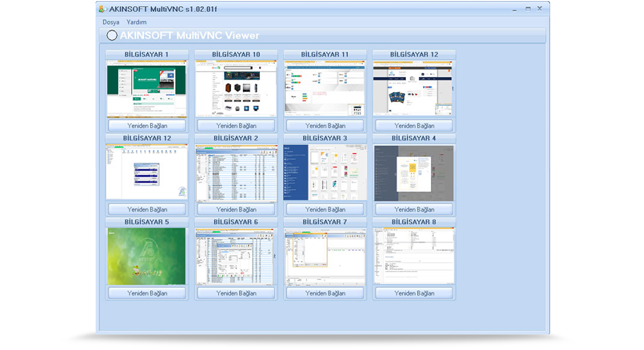Select the BİLGİSAYAR 11 screen preview
Viewport: 644px width, 350px height.
point(325,89)
